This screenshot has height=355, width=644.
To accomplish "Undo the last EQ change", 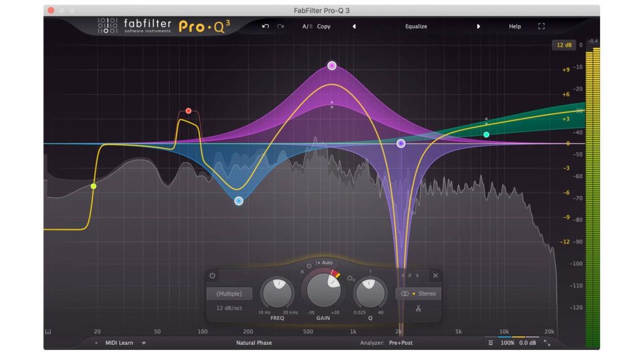I will [x=266, y=26].
